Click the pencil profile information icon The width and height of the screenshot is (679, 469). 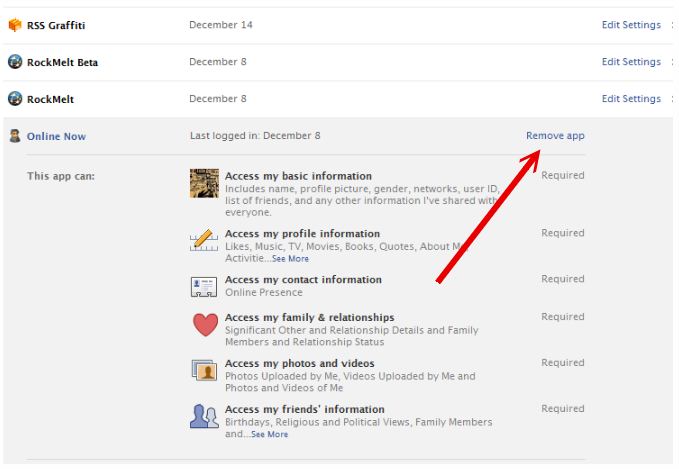pos(204,240)
